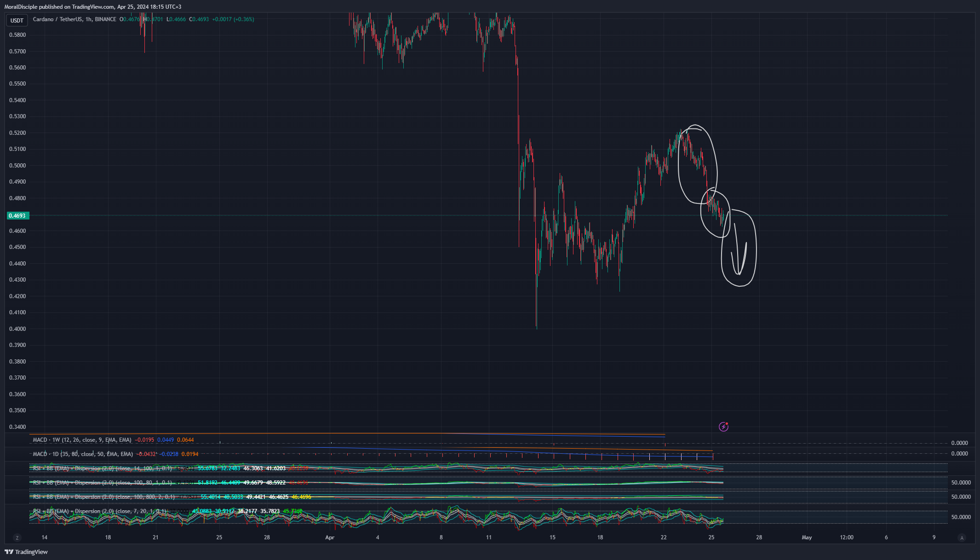Click the May label on time axis
The height and width of the screenshot is (560, 980).
click(807, 537)
